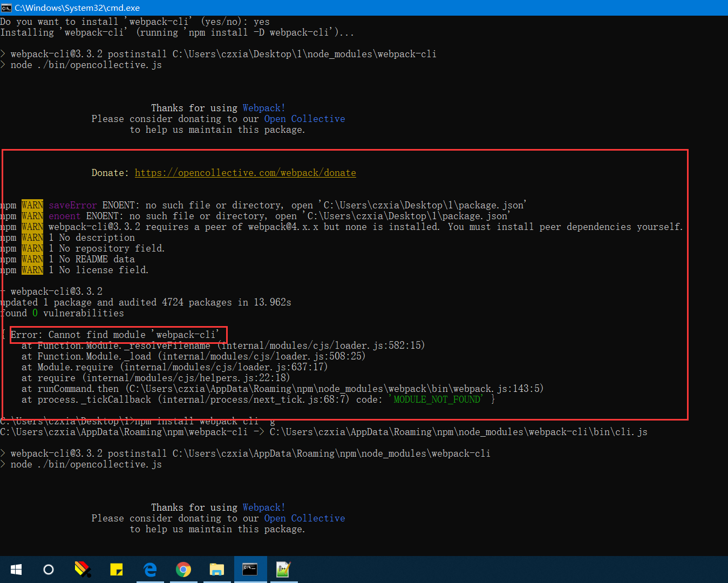Click the first 'node ./bin/opencollective.js' line
Image resolution: width=728 pixels, height=583 pixels.
[81, 65]
